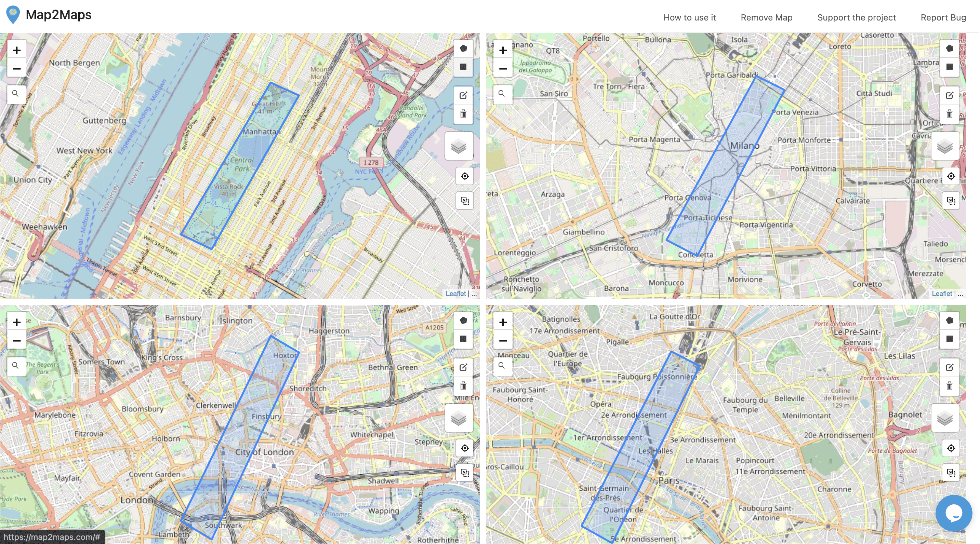Open the layer switcher on the Milan map

pos(945,146)
